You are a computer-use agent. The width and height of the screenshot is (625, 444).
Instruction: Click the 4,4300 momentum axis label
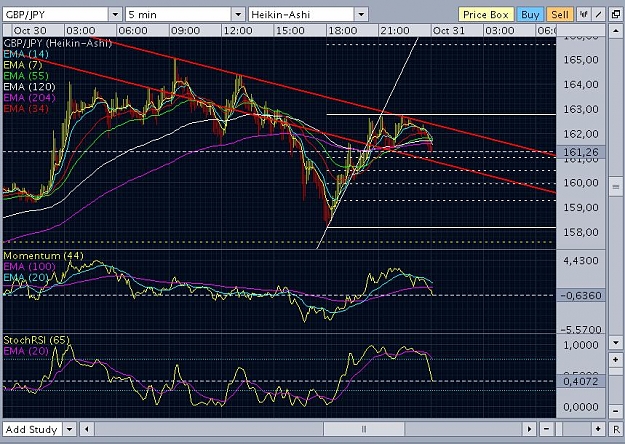point(581,261)
